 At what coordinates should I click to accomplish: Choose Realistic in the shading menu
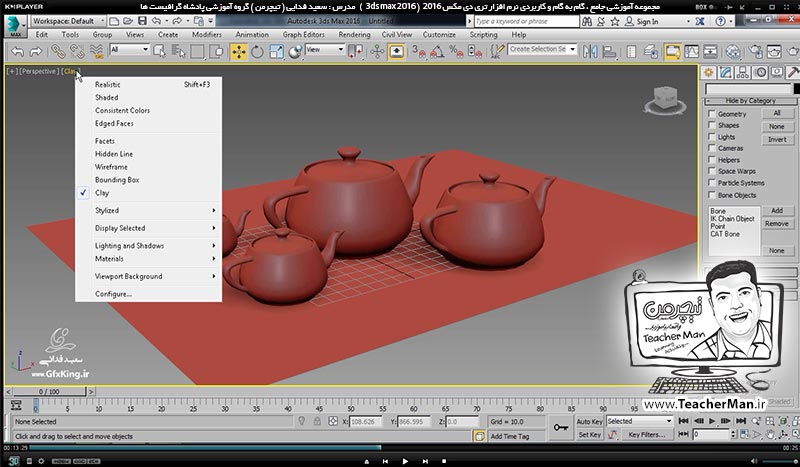[148, 84]
